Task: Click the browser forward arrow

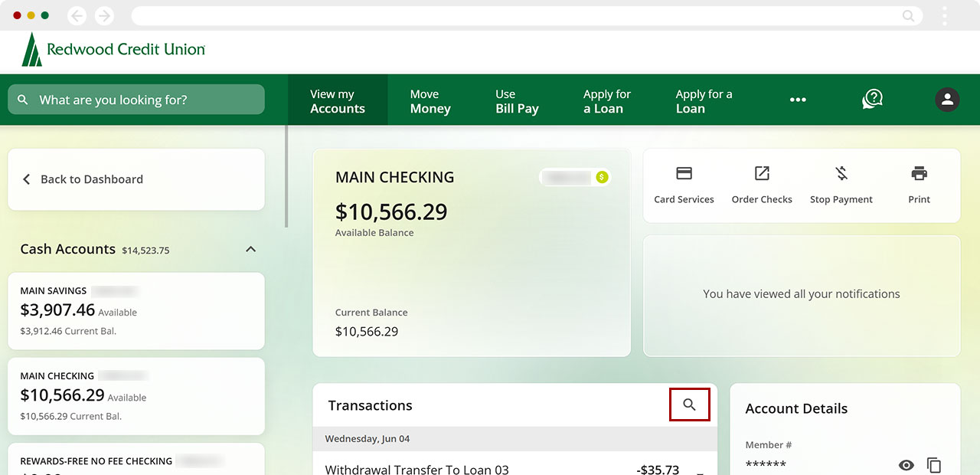Action: (104, 15)
